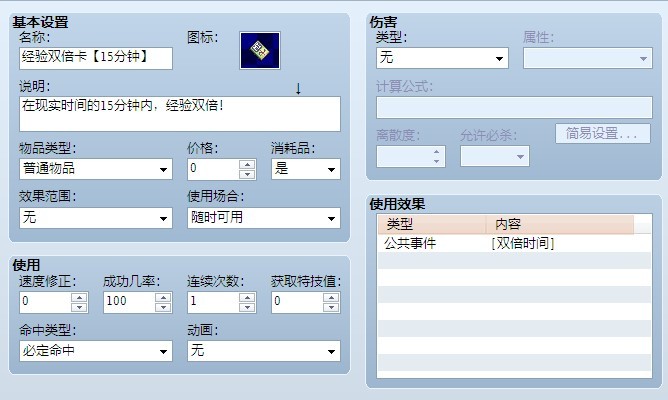Viewport: 668px width, 400px height.
Task: Increase 速度修正 with the up arrow
Action: tap(79, 298)
